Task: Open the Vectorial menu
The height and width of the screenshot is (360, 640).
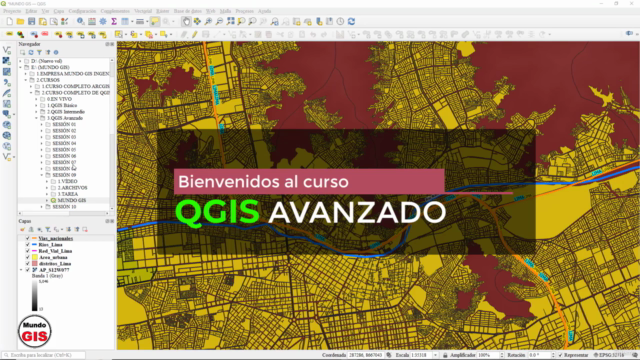Action: point(143,11)
